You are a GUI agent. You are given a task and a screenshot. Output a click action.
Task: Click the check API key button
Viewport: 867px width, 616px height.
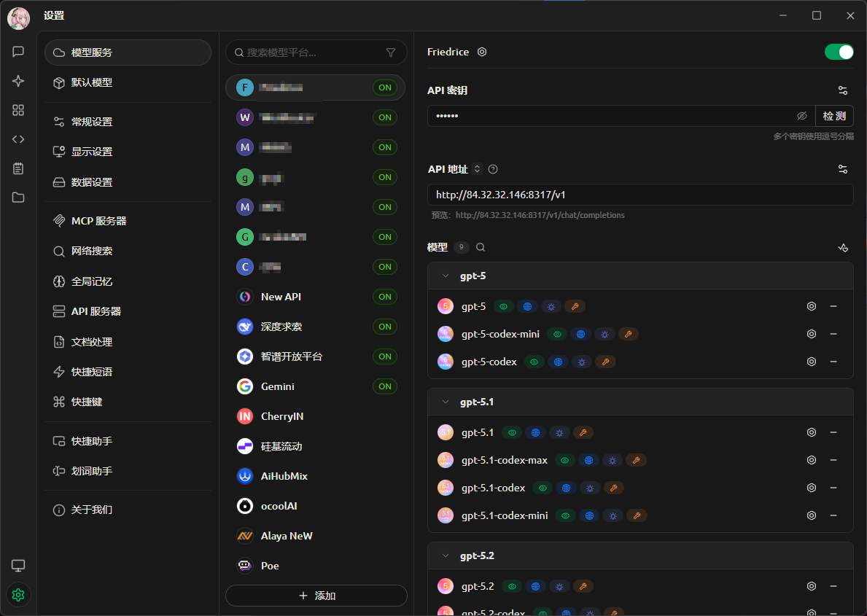click(834, 116)
